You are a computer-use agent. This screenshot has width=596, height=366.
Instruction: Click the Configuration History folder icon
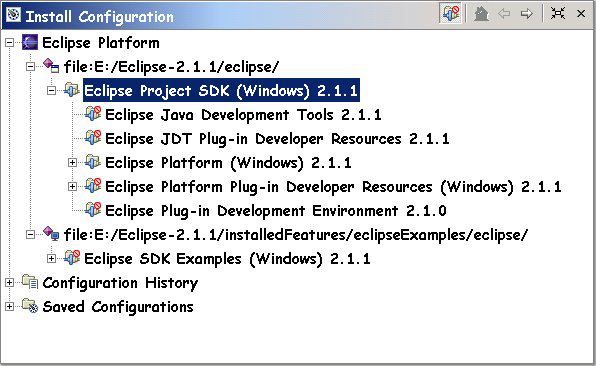click(30, 282)
